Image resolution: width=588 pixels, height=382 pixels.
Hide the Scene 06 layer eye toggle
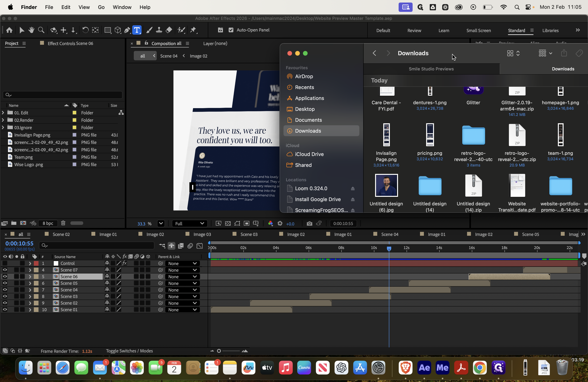tap(5, 277)
